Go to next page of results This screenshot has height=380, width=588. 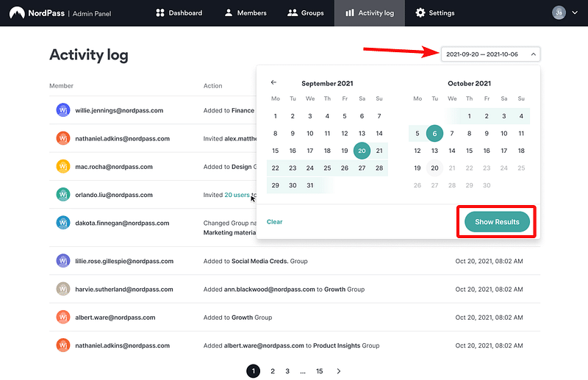pyautogui.click(x=338, y=371)
